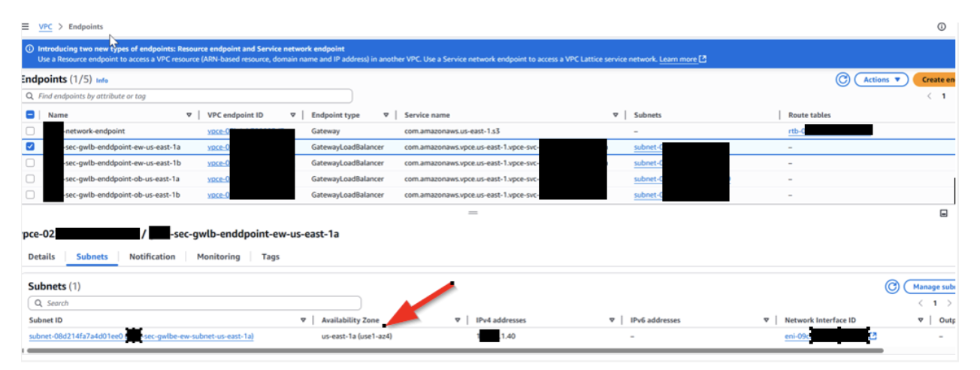The image size is (980, 370).
Task: Focus the Find endpoints search field
Action: 188,96
